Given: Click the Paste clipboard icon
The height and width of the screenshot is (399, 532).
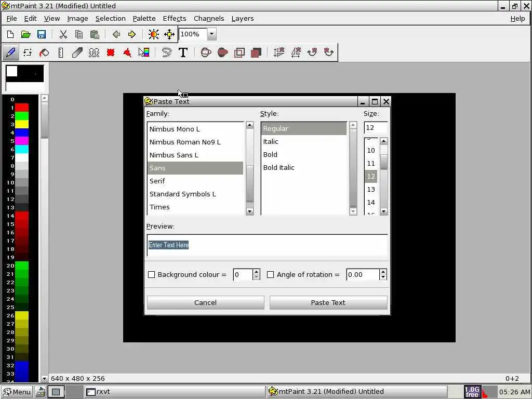Looking at the screenshot, I should [95, 34].
